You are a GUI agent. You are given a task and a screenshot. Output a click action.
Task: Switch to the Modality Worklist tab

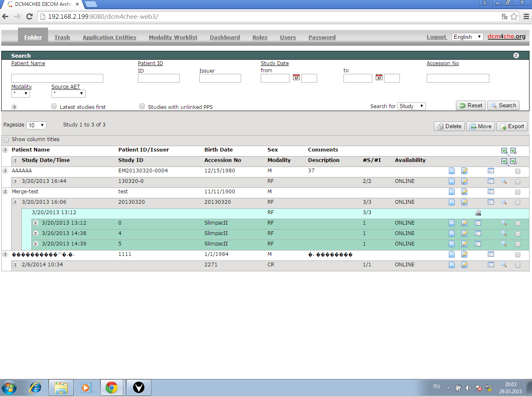pos(173,37)
